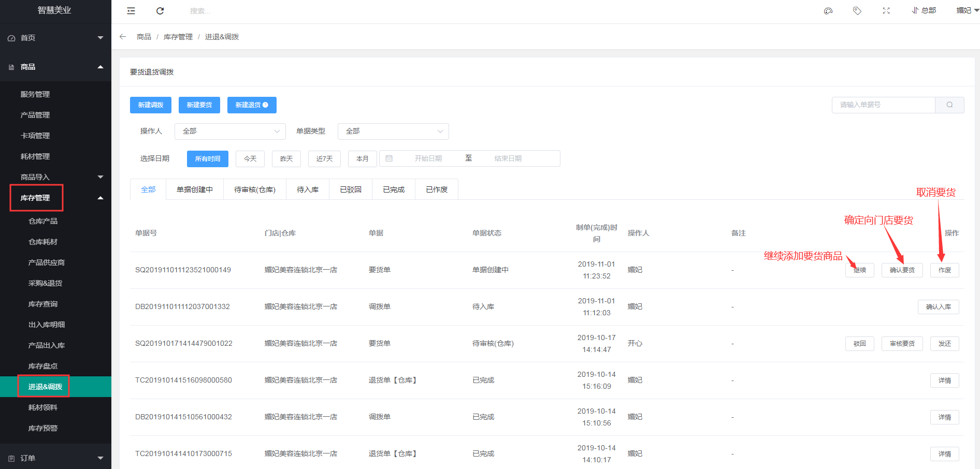
Task: Toggle fullscreen icon in header
Action: tap(886, 11)
